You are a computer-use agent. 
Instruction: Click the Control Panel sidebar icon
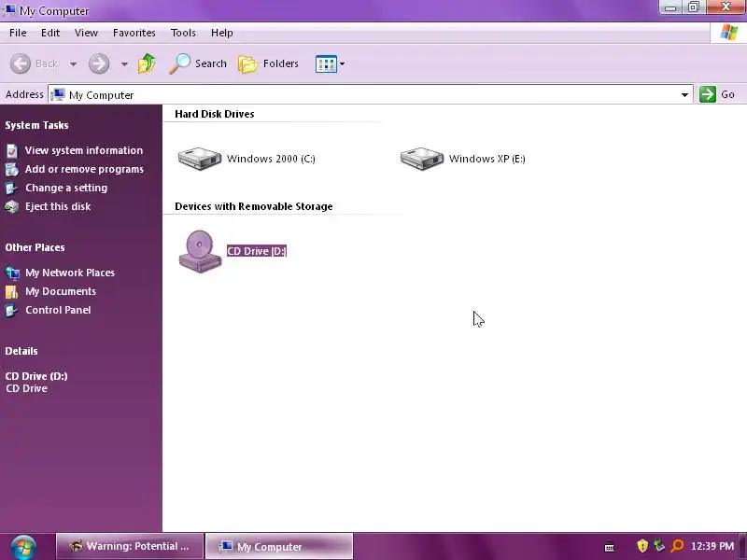pyautogui.click(x=12, y=311)
